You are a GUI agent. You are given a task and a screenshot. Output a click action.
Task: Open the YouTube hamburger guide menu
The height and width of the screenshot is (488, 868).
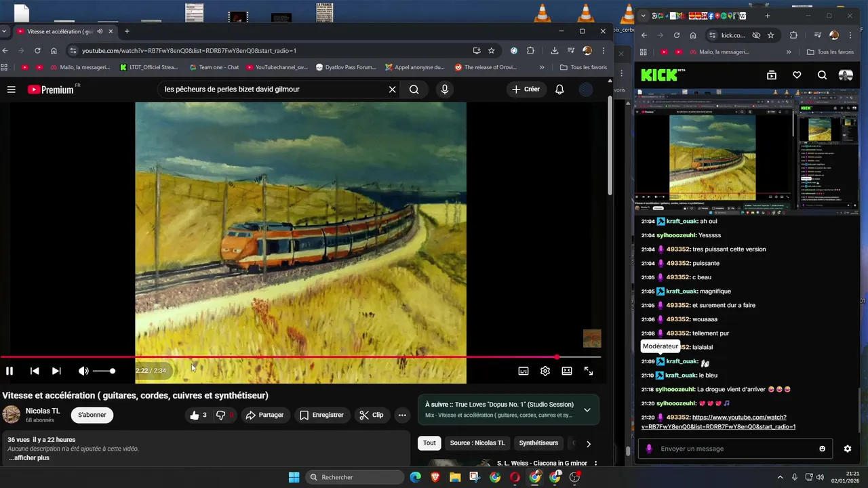[11, 89]
